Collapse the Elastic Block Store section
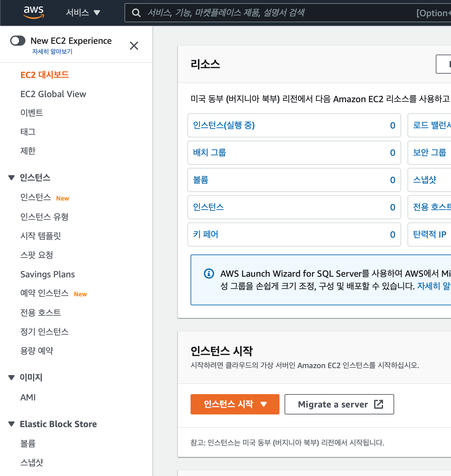The image size is (451, 476). click(11, 424)
